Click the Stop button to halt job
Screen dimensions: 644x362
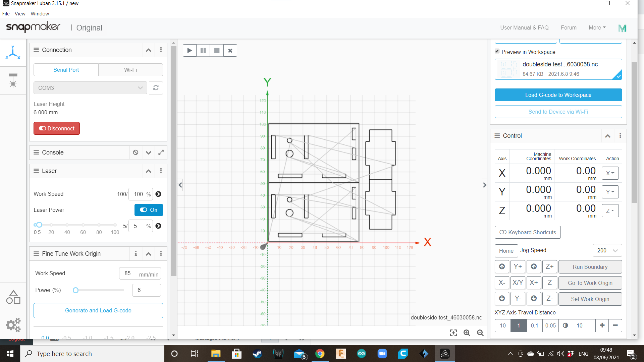tap(217, 50)
